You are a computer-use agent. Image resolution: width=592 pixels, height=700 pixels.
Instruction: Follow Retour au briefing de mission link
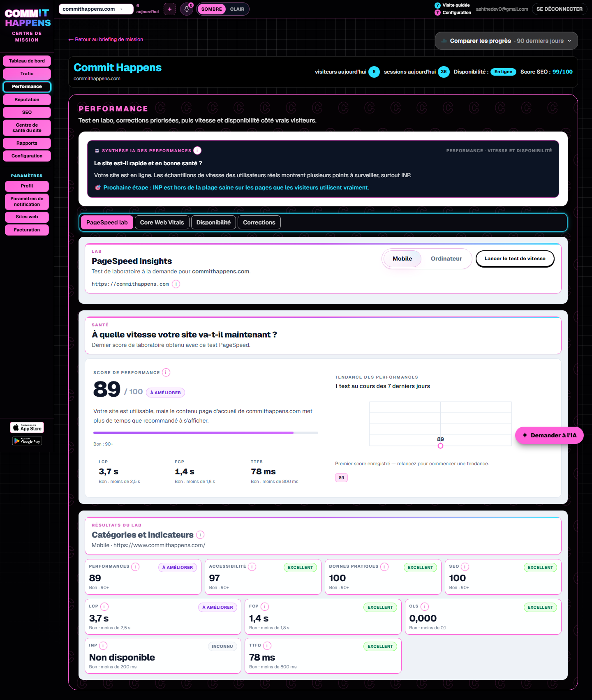coord(106,39)
